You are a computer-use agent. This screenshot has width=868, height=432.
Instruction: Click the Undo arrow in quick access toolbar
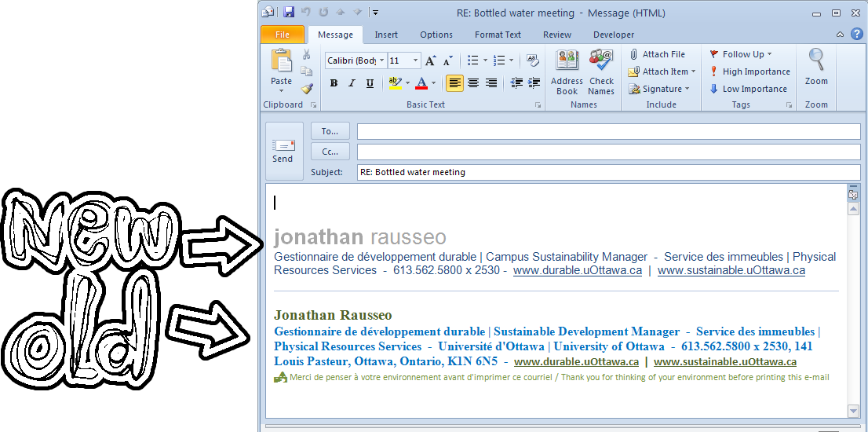point(306,13)
